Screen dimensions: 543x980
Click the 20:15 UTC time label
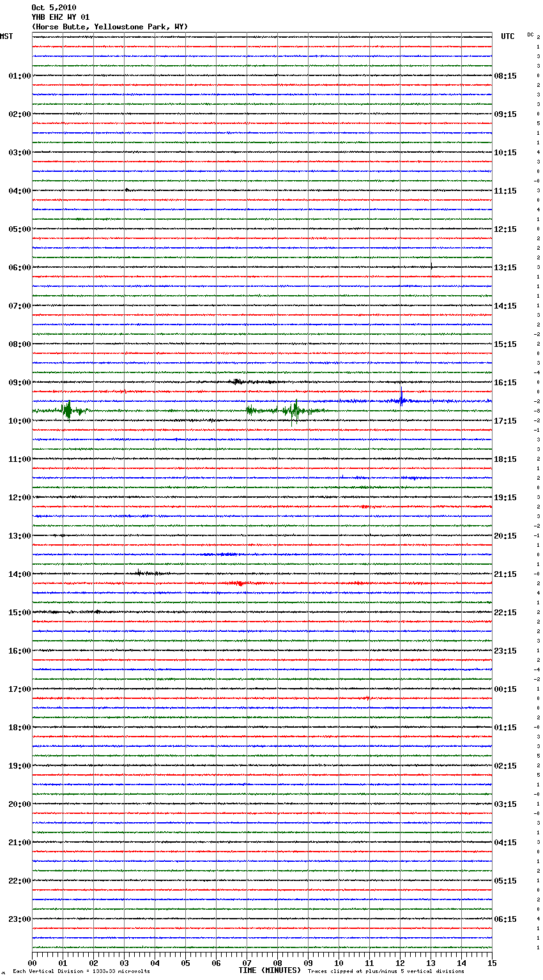[505, 536]
